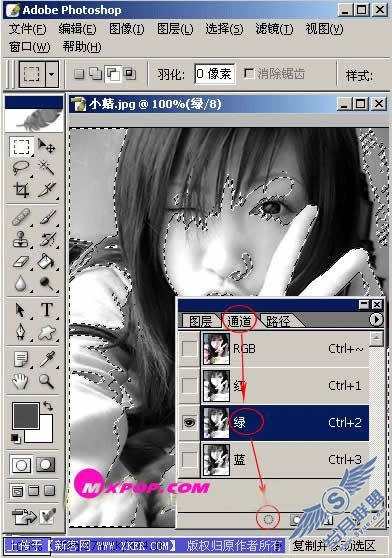This screenshot has width=392, height=558.
Task: Open the 图层(L) menu
Action: tap(175, 29)
